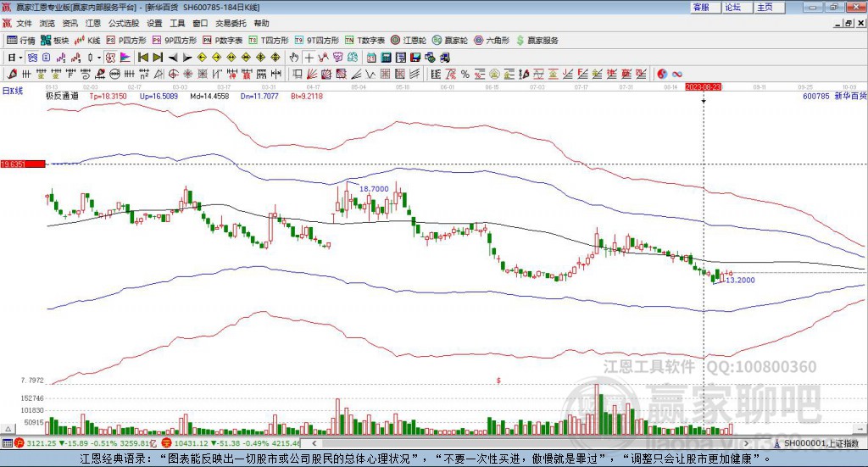Select the V-shaped wave line tool
868x467 pixels.
(371, 74)
